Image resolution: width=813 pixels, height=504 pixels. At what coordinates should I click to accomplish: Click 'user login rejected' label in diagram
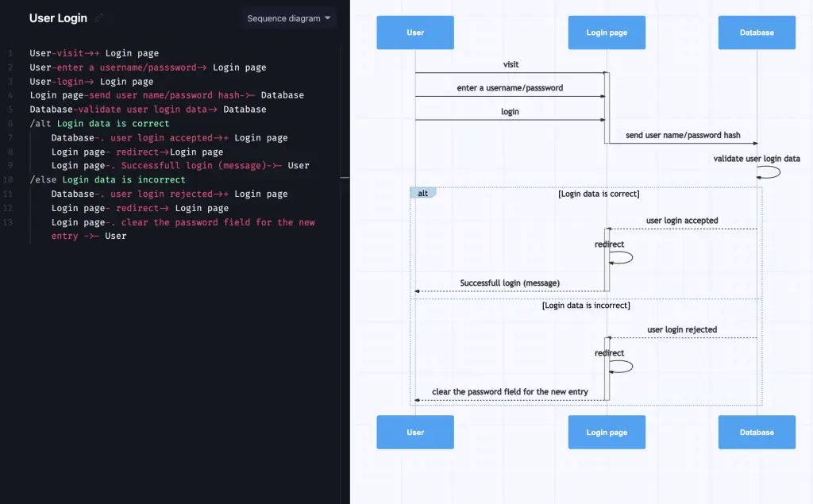click(682, 329)
